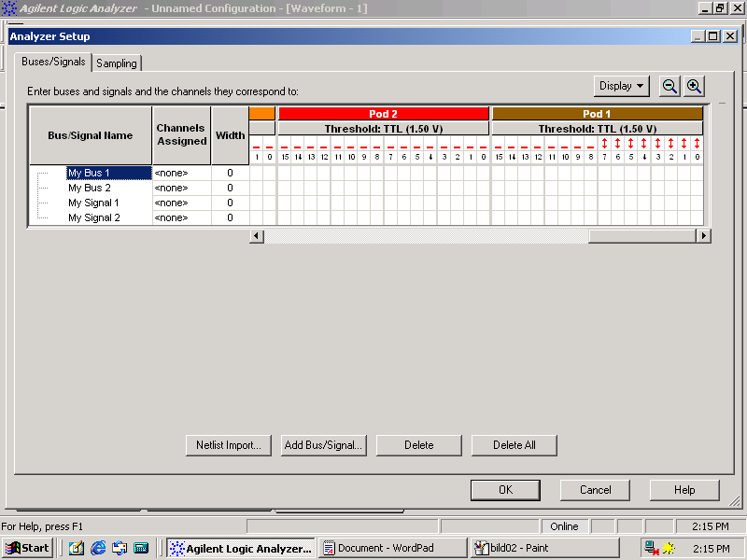The height and width of the screenshot is (560, 747).
Task: Assign Pod 1 channel 1 to My Signal 2
Action: click(x=684, y=217)
